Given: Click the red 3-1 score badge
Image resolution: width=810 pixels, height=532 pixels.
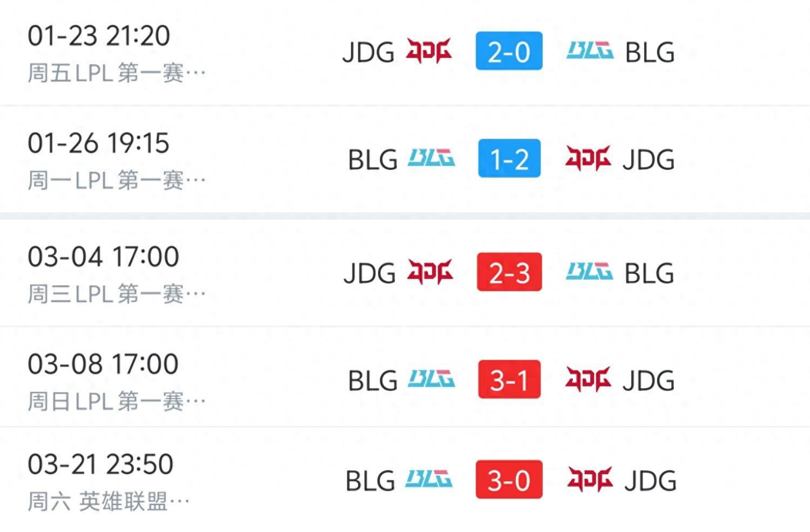Looking at the screenshot, I should pos(509,380).
